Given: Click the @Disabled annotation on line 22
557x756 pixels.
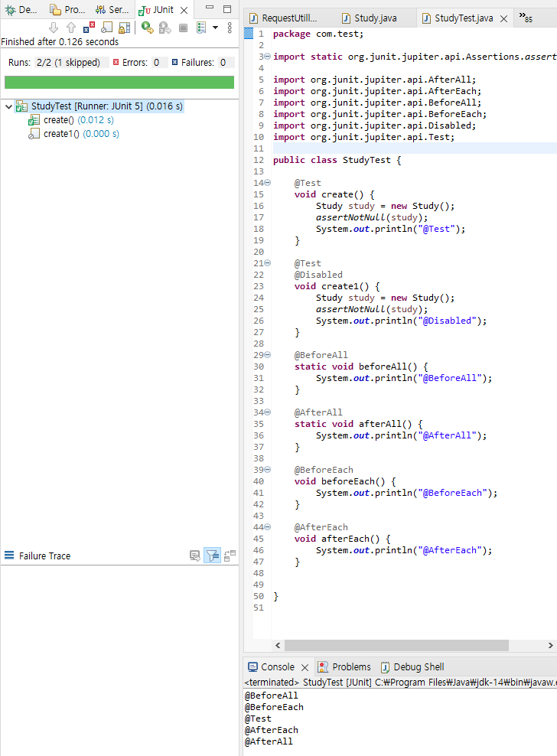Looking at the screenshot, I should click(x=318, y=275).
